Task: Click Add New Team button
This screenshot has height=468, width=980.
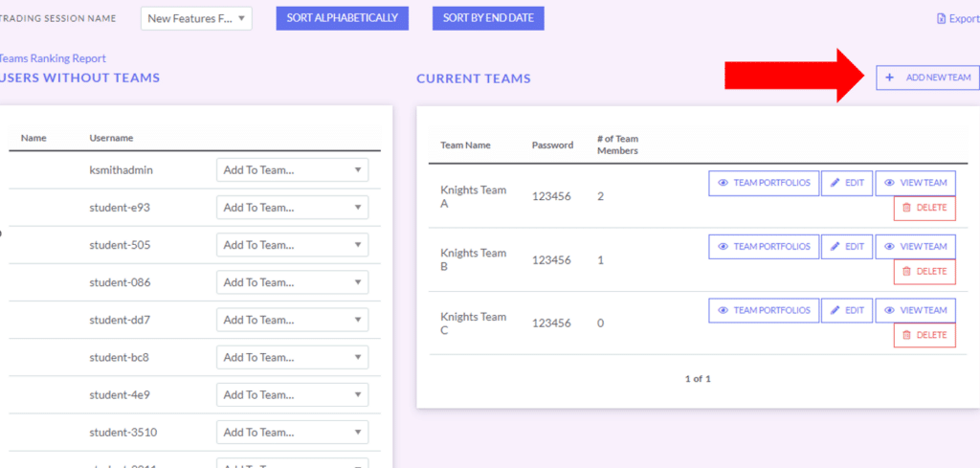Action: (927, 78)
